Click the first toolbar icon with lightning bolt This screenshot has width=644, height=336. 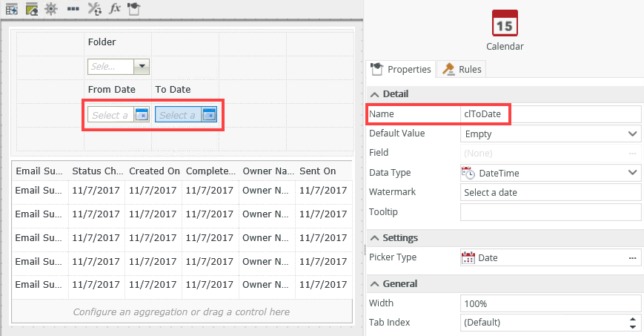[x=12, y=9]
